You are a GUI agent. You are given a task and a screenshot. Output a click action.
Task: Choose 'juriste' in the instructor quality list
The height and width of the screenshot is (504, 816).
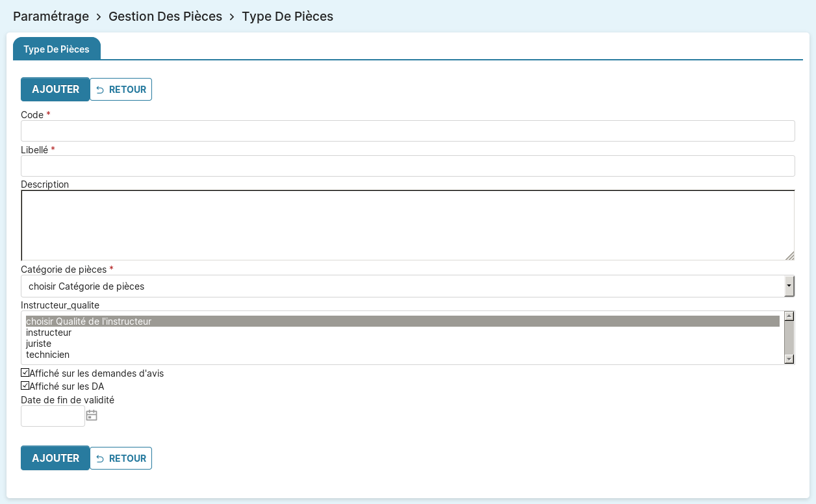click(39, 344)
